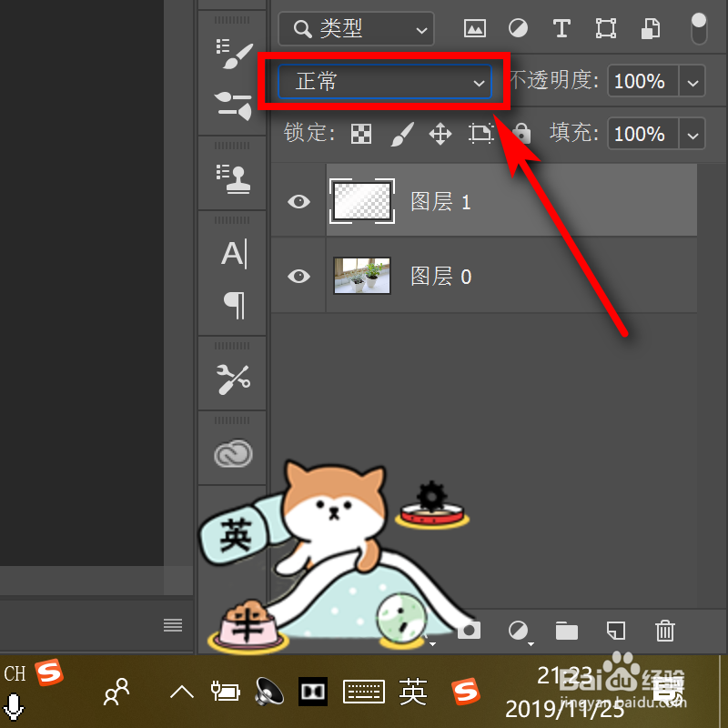Click the Sogou S tray icon
The width and height of the screenshot is (728, 728).
point(465,692)
